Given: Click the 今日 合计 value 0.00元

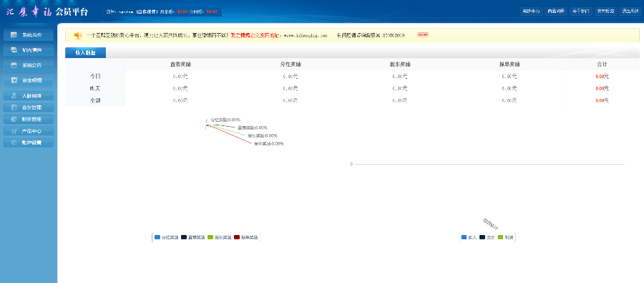Looking at the screenshot, I should point(602,77).
